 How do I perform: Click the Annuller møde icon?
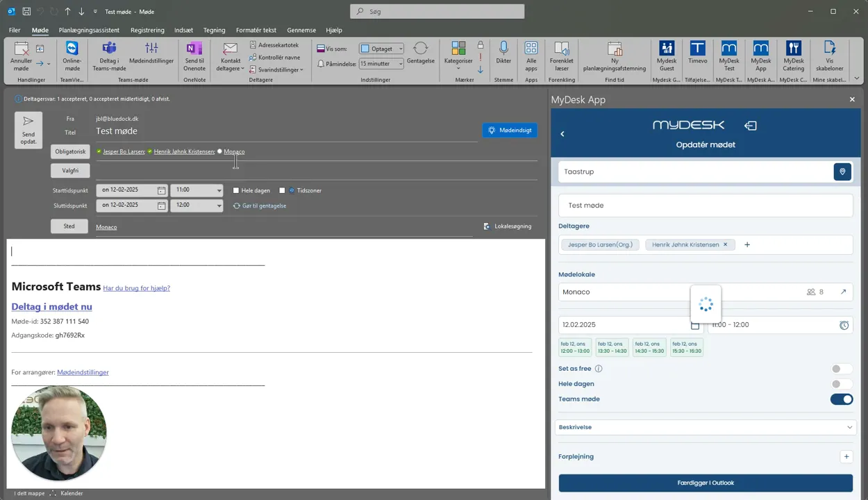22,49
